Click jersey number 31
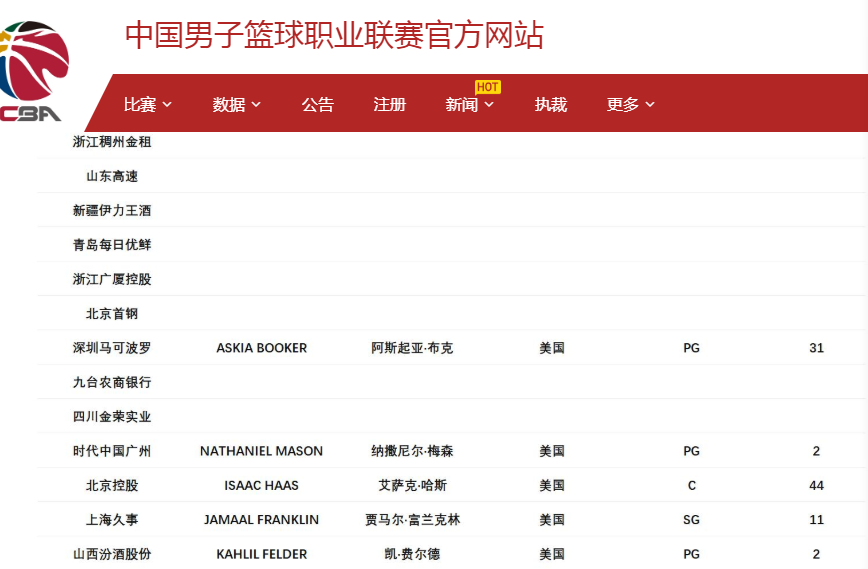868x569 pixels. pyautogui.click(x=817, y=348)
